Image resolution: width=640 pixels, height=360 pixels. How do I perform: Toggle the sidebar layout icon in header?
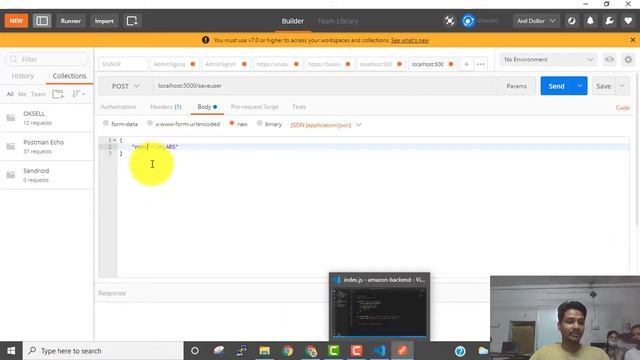coord(42,21)
